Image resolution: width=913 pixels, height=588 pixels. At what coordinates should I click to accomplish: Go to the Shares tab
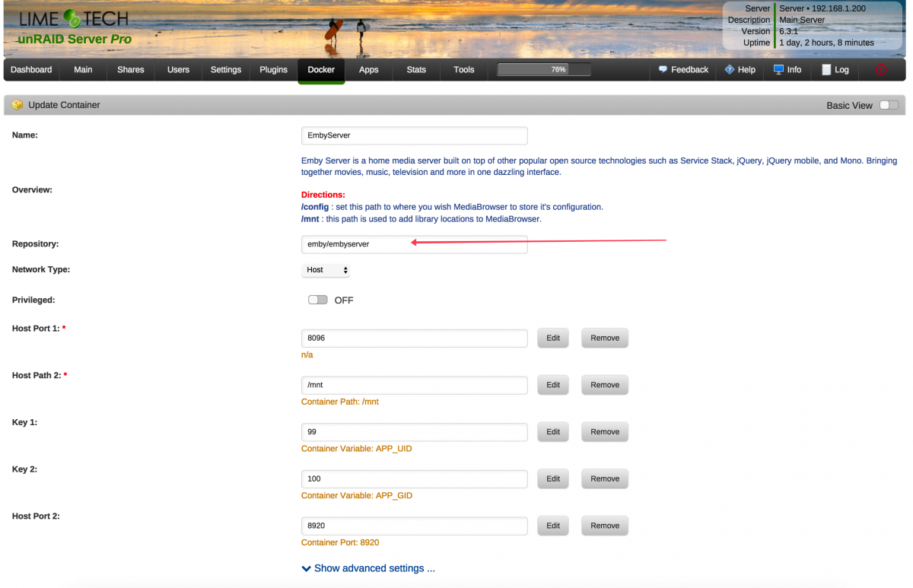(x=131, y=69)
